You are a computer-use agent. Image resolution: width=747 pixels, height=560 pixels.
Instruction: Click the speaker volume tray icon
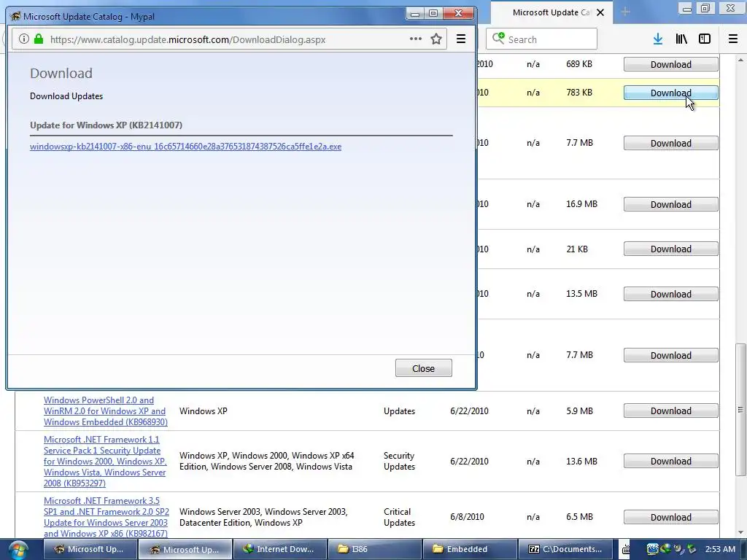pos(678,549)
